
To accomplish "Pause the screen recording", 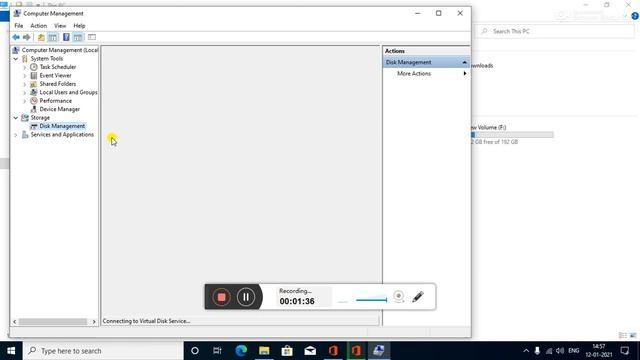I will [x=246, y=297].
